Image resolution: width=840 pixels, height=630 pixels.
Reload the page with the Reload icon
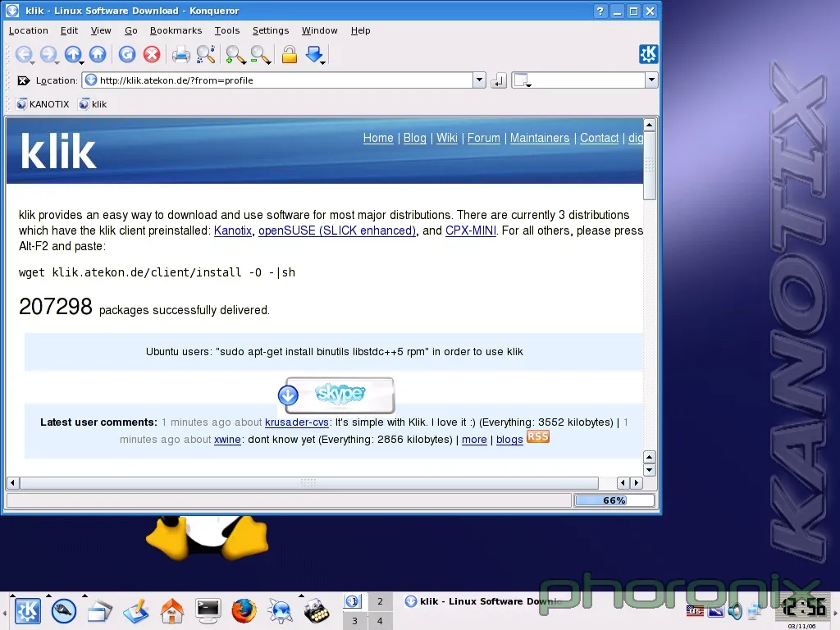pos(127,54)
